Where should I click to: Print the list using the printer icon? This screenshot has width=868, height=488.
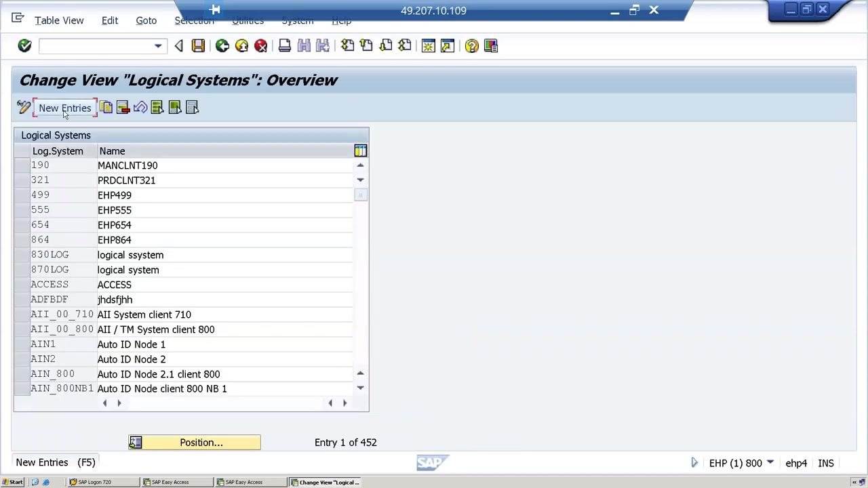285,45
